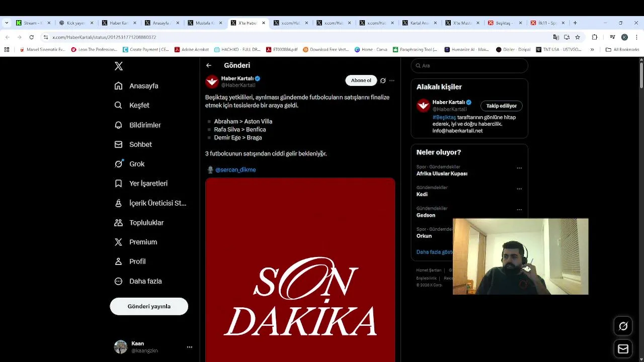Open Dizipal bookmark in bookmarks bar
The width and height of the screenshot is (644, 362).
513,49
